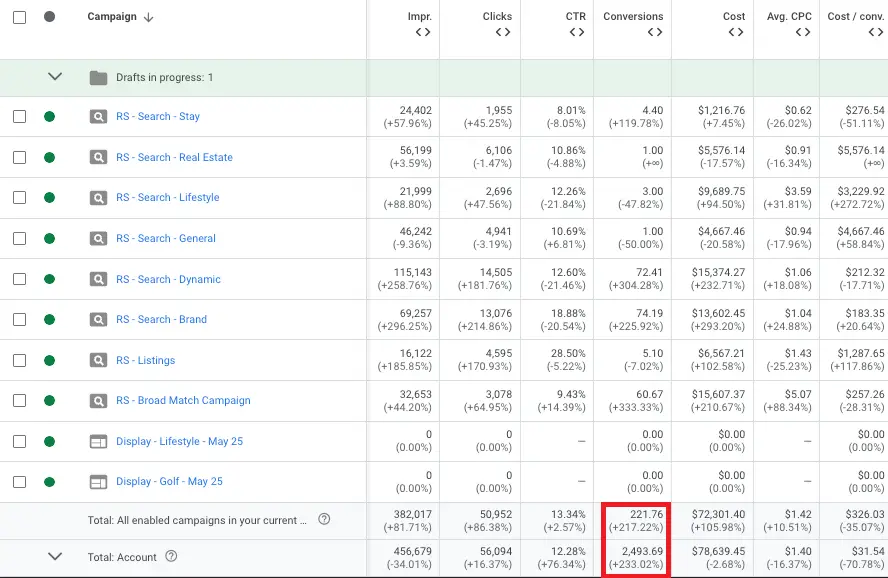This screenshot has width=888, height=578.
Task: Open help icon beside Total: Account
Action: coord(171,556)
